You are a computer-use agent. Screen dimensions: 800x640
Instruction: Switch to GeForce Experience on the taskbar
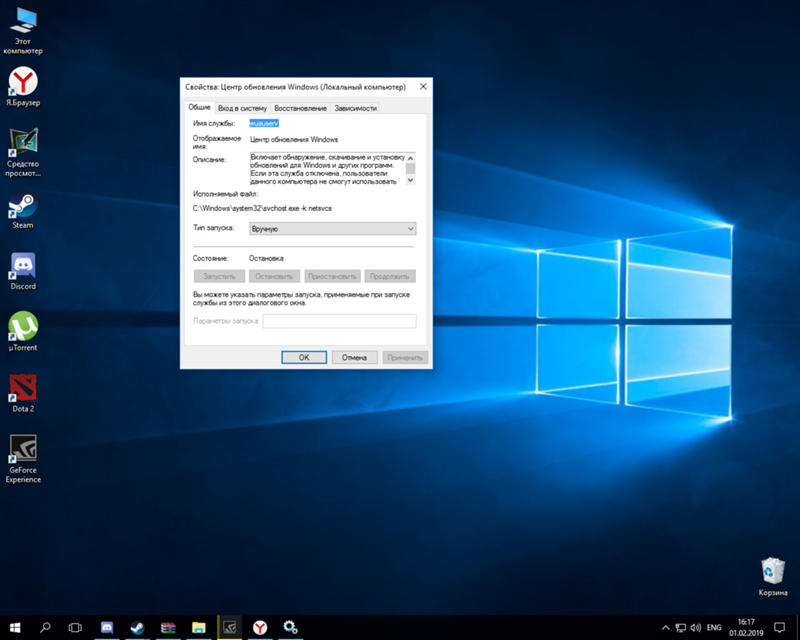pyautogui.click(x=230, y=627)
